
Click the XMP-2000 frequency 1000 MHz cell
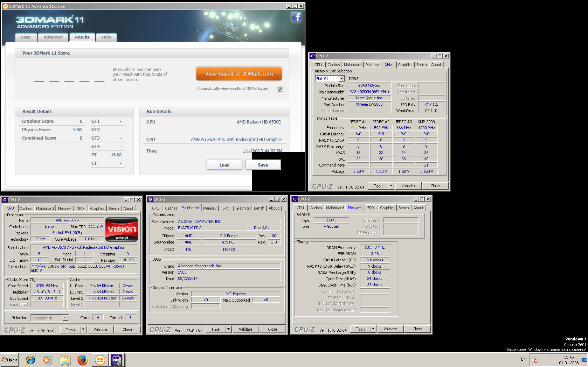click(x=426, y=128)
